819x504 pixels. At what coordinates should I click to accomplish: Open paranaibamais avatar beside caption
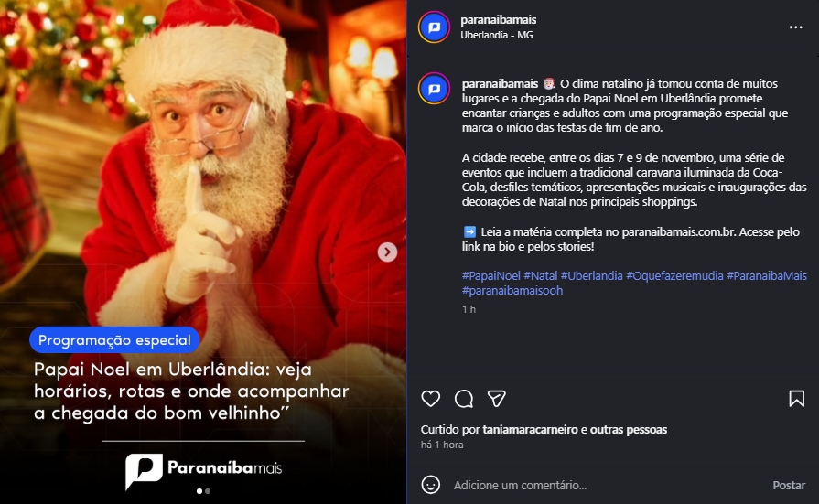tap(434, 89)
